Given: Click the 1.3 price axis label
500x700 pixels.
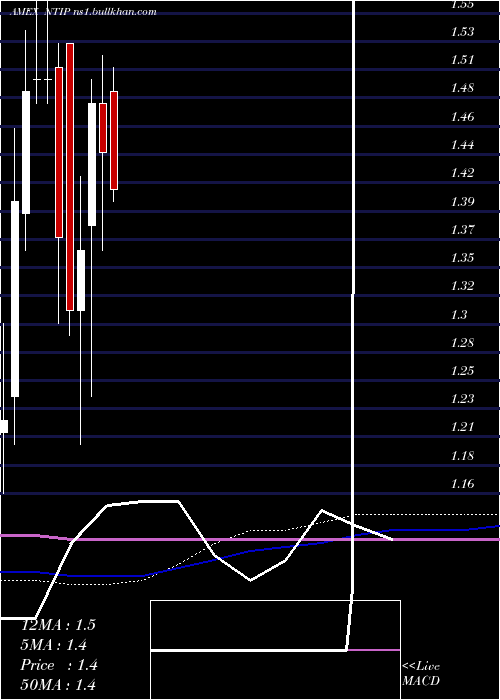Looking at the screenshot, I should pyautogui.click(x=459, y=315).
